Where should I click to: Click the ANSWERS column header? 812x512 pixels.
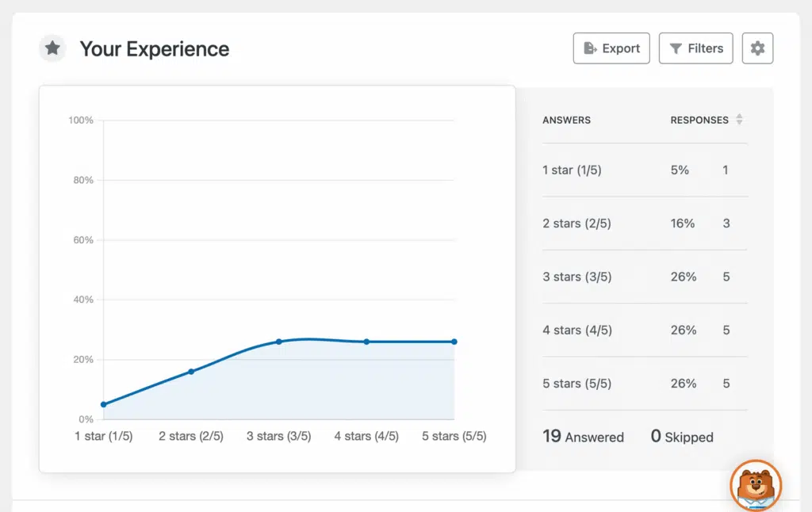point(566,120)
